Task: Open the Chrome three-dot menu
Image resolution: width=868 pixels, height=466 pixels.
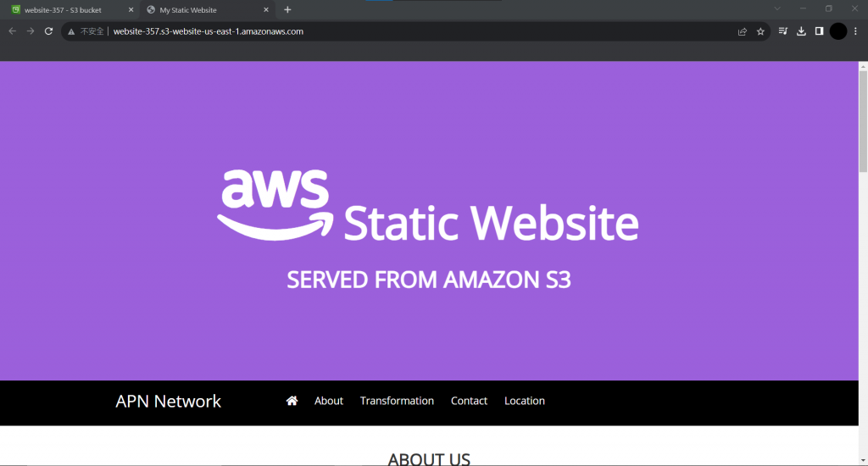Action: click(x=855, y=31)
